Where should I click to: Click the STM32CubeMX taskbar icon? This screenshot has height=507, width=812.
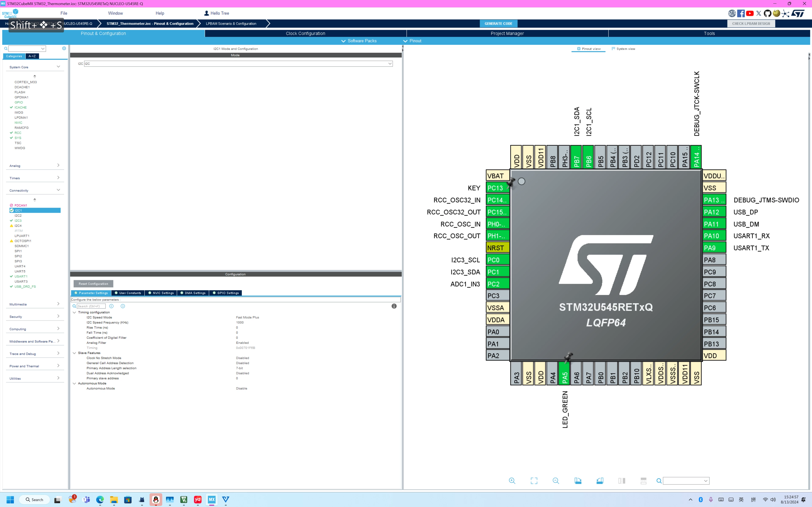point(212,500)
